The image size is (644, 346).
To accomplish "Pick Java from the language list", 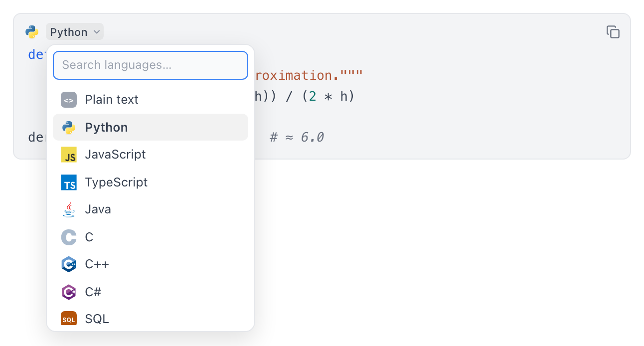I will click(x=151, y=209).
